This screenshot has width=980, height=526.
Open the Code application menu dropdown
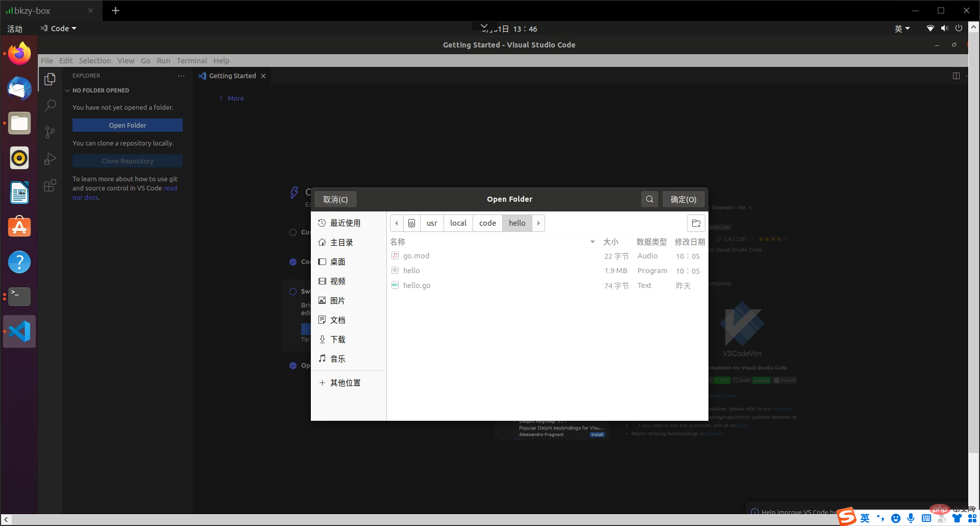point(59,29)
